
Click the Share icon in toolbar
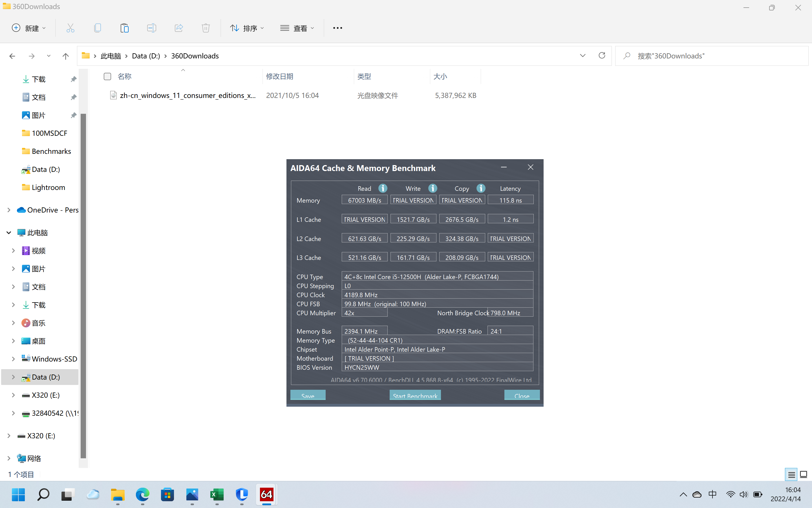click(x=179, y=28)
